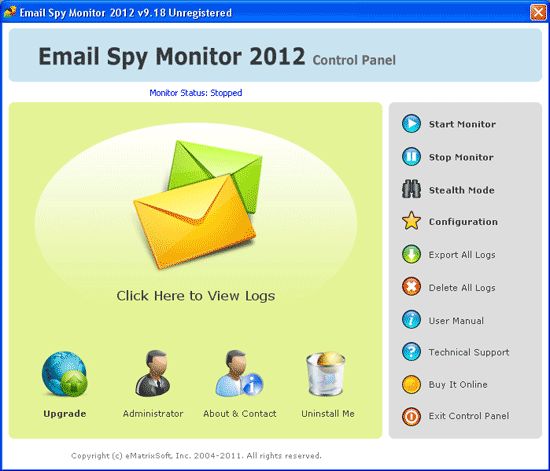Click the Technical Support text link
This screenshot has height=471, width=550.
click(469, 352)
